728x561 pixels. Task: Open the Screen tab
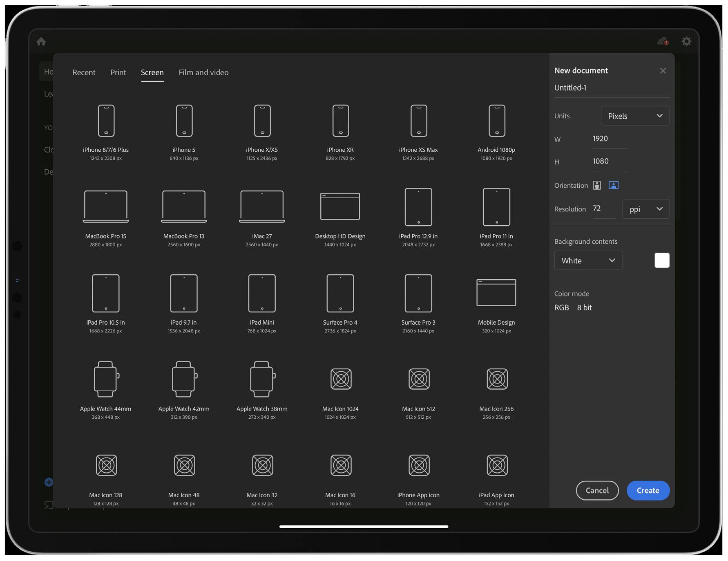(152, 72)
